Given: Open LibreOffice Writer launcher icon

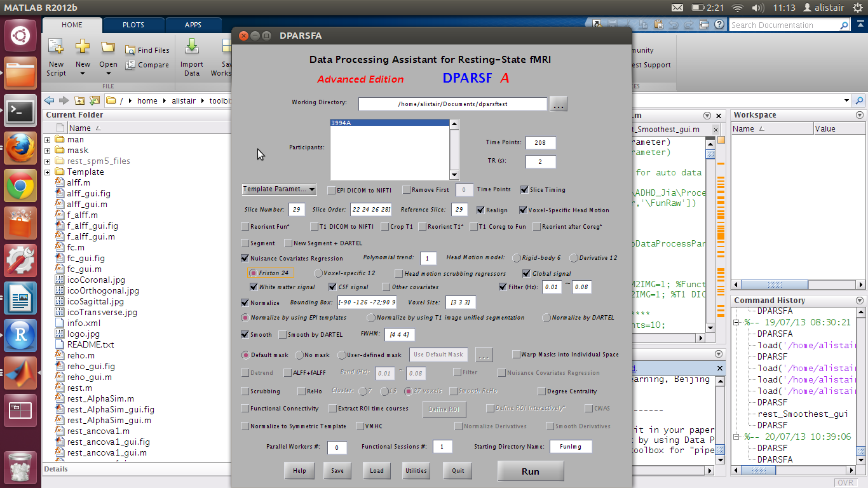Looking at the screenshot, I should coord(20,298).
